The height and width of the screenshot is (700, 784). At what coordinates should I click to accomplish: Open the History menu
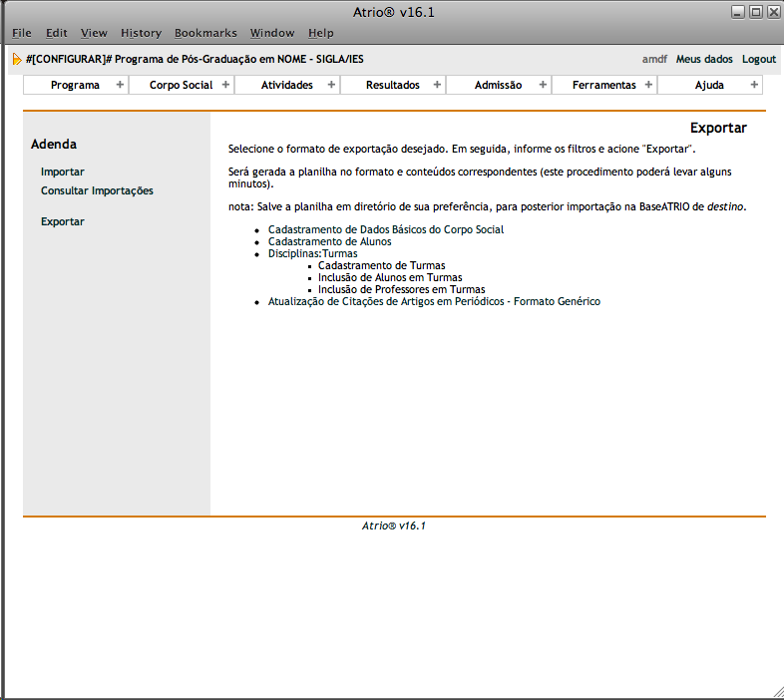point(141,33)
